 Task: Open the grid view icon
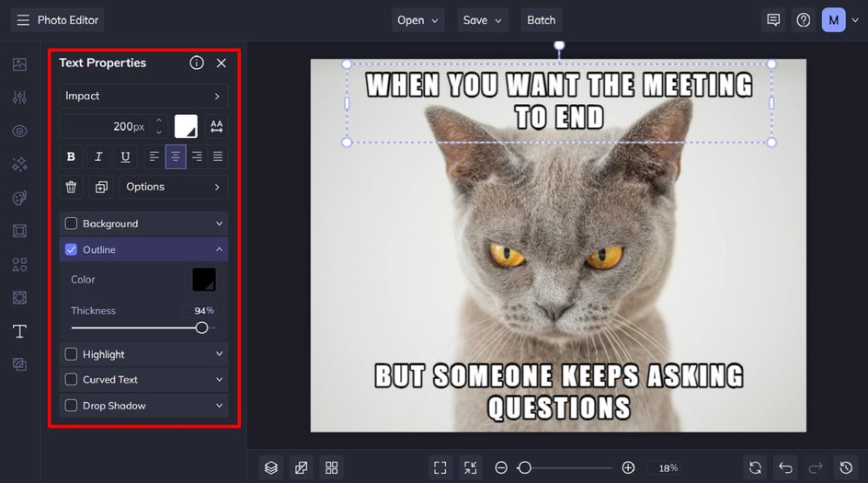[332, 468]
